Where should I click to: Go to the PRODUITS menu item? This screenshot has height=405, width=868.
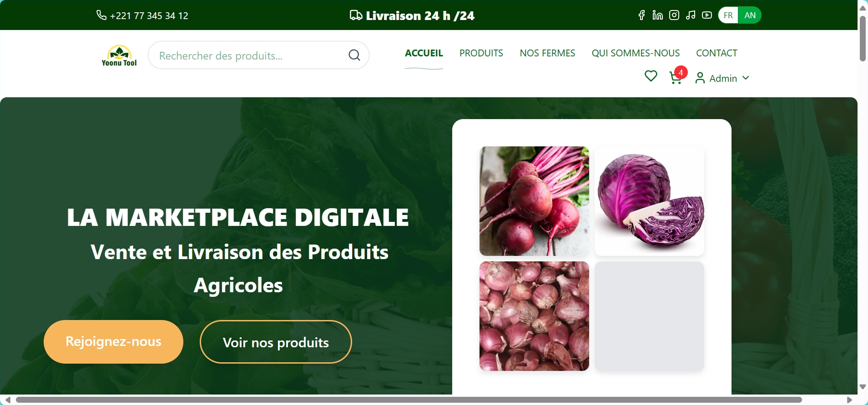point(481,53)
